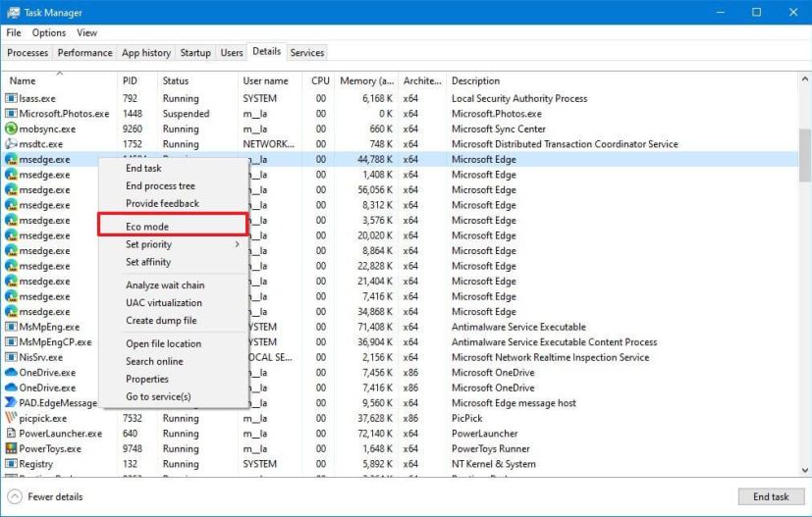Click the Suspended status of Microsoft.Photos.exe

click(x=186, y=114)
